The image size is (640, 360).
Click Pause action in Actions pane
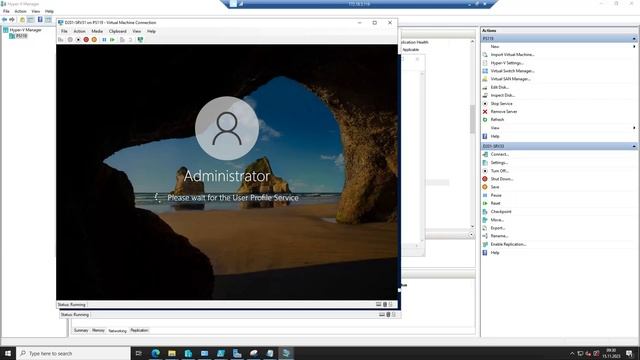pos(496,196)
